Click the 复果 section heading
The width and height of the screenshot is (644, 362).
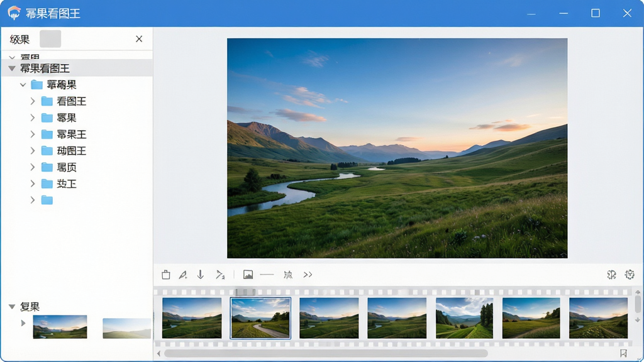tap(30, 307)
